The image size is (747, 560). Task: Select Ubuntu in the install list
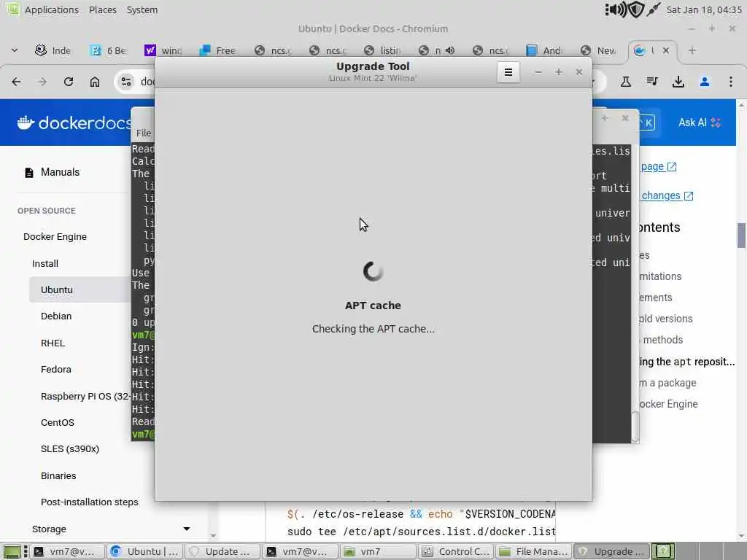click(80, 289)
